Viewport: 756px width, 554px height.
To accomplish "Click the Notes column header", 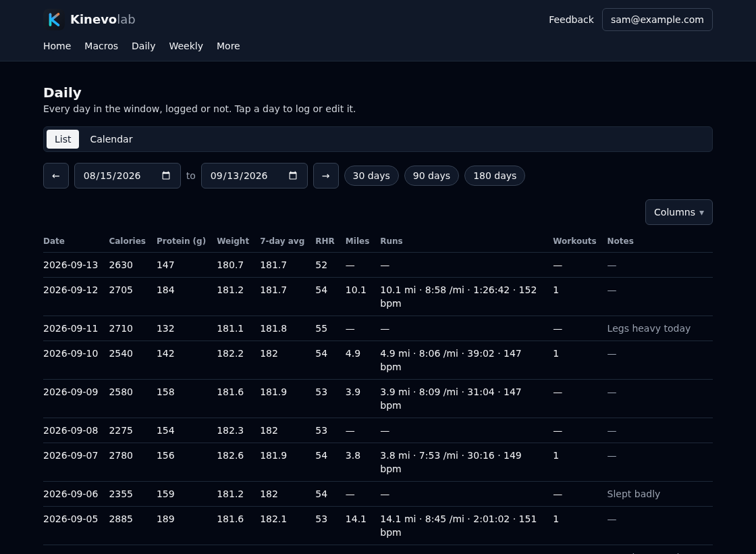I will (x=620, y=241).
